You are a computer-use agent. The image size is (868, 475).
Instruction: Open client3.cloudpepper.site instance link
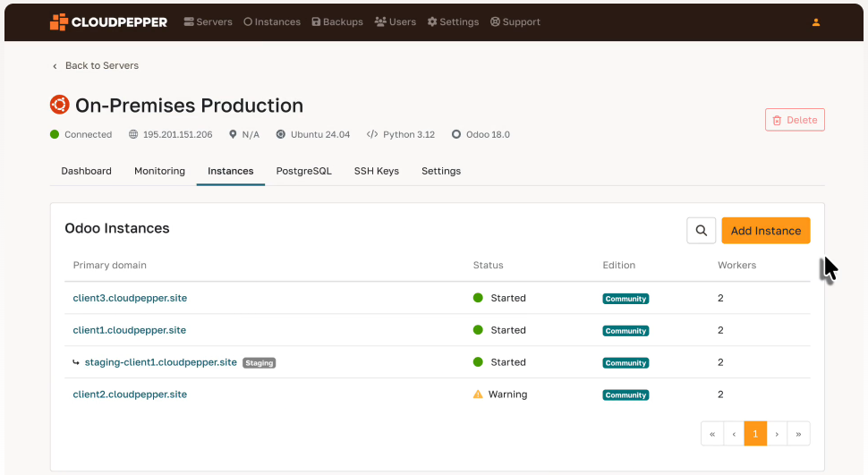[x=130, y=298]
